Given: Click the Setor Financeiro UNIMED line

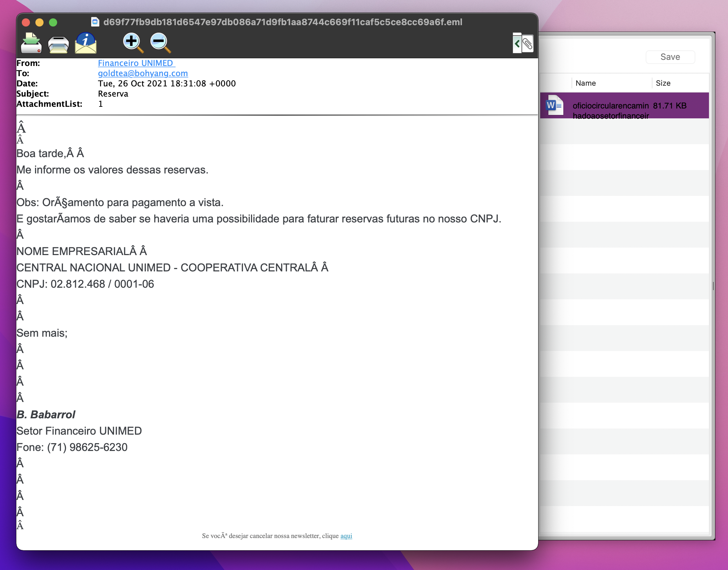Looking at the screenshot, I should pos(79,431).
